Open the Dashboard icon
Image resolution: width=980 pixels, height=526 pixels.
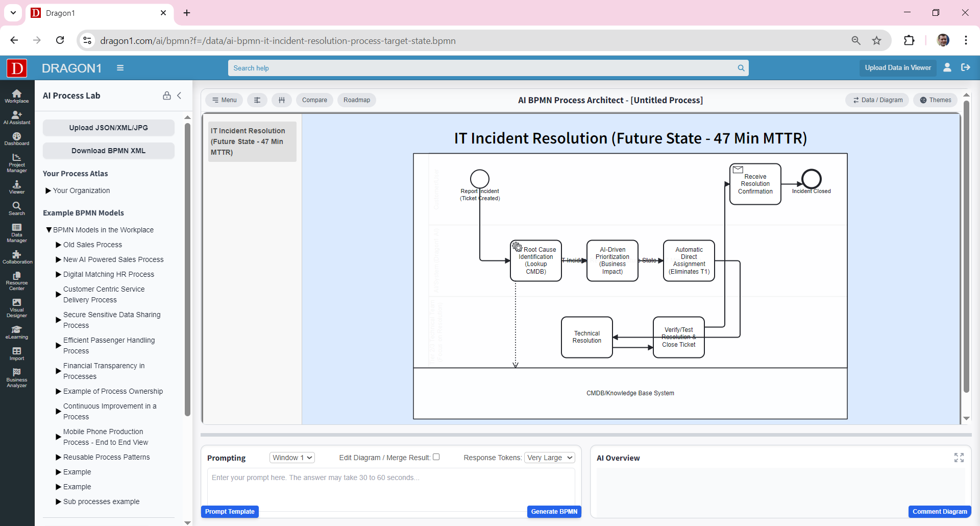click(16, 138)
